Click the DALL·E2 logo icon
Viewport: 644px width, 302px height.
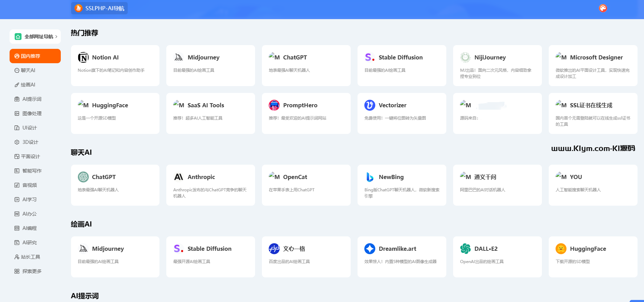point(465,249)
